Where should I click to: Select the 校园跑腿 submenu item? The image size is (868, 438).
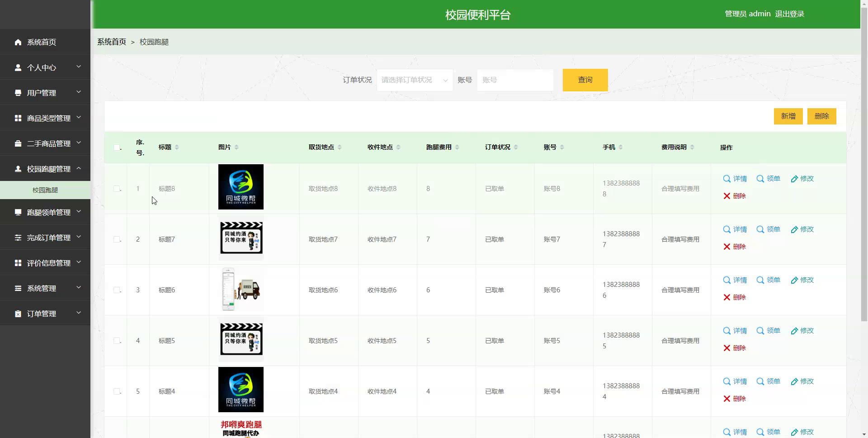45,190
